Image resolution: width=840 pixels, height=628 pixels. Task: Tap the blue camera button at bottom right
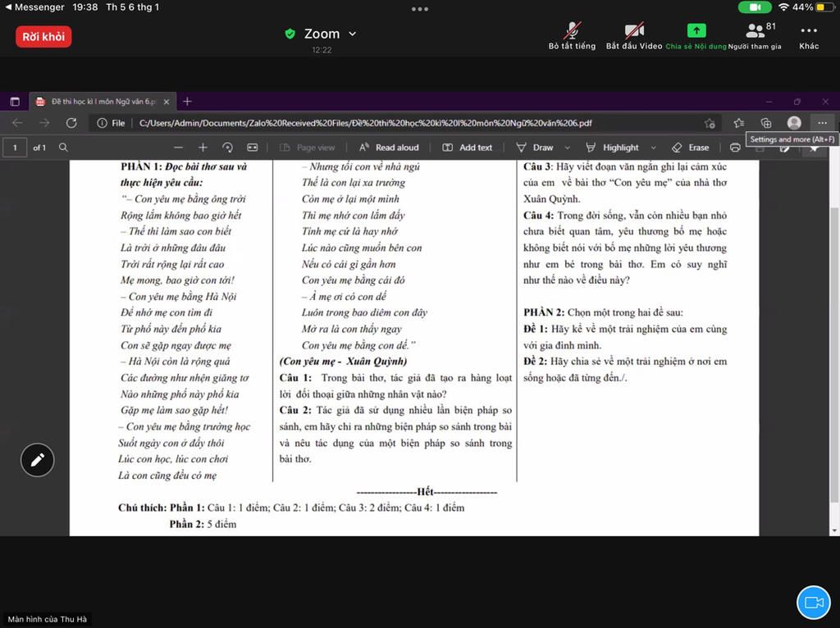point(813,603)
